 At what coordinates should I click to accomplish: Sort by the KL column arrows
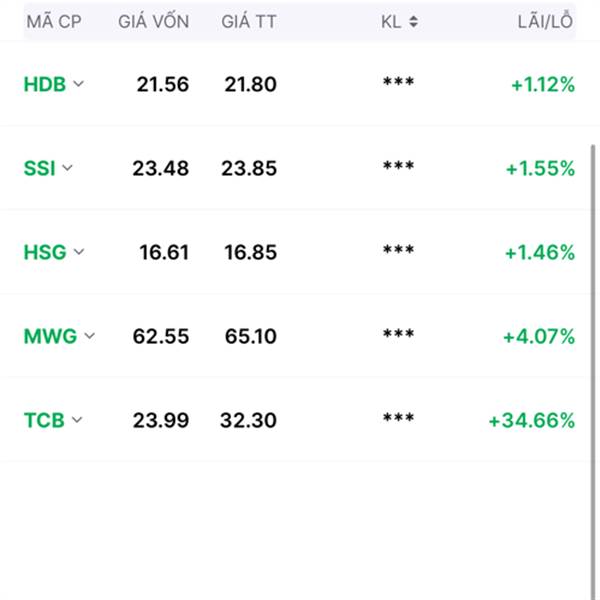tap(413, 21)
